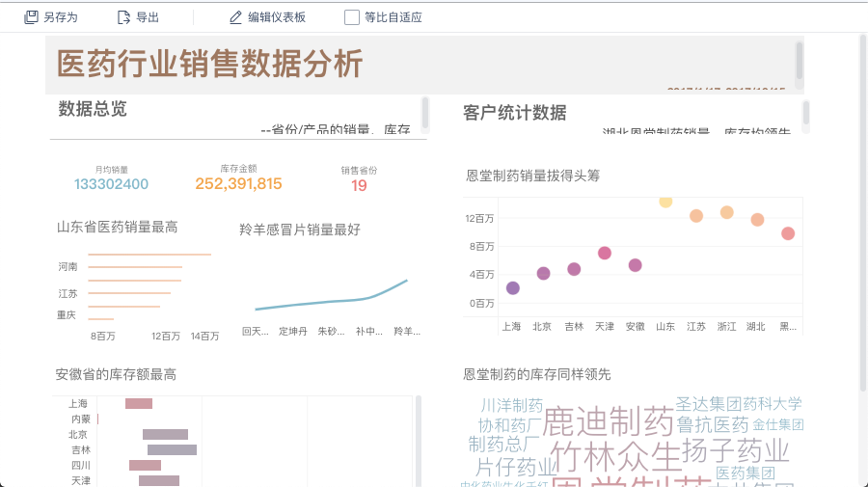
Task: Enable the 等比自适应 checkbox
Action: (352, 17)
